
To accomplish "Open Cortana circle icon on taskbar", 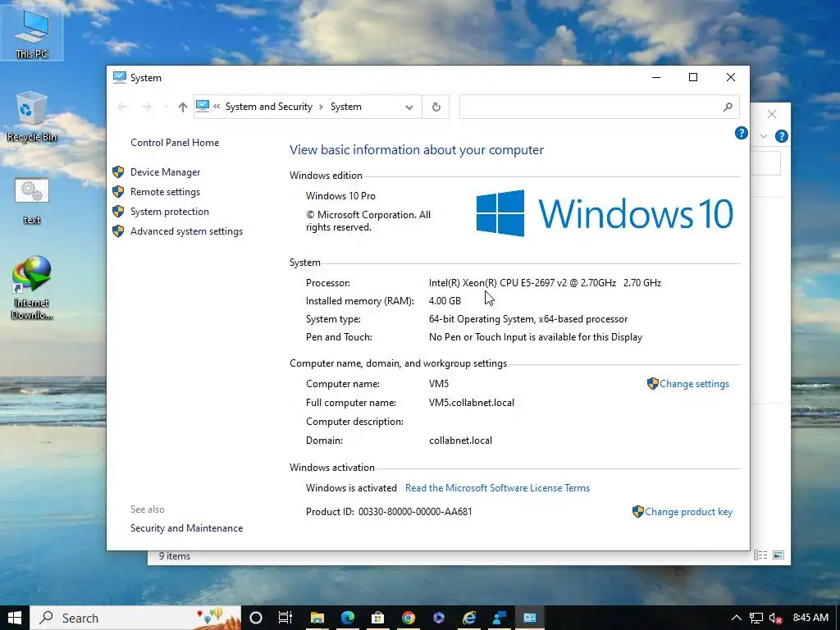I will coord(256,618).
